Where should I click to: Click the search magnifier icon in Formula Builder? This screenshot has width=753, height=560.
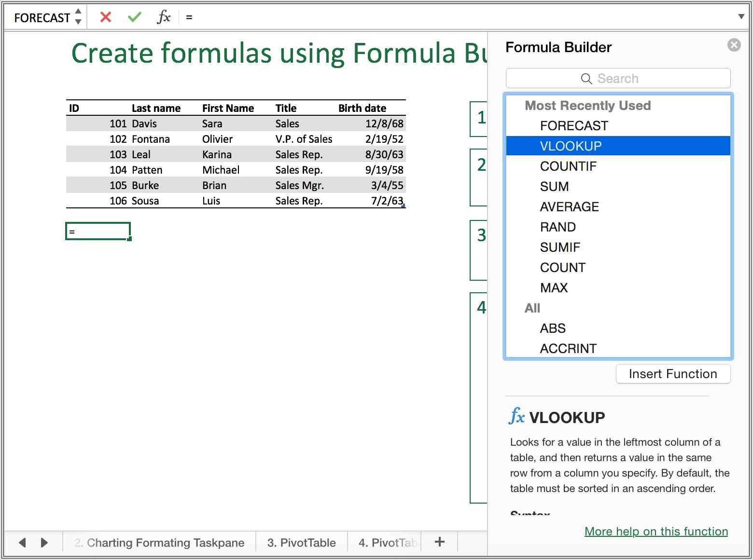(586, 79)
